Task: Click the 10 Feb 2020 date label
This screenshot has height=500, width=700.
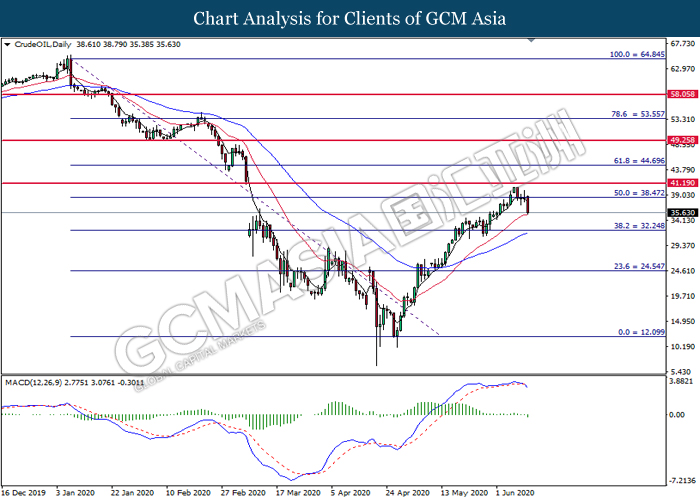Action: click(x=188, y=493)
